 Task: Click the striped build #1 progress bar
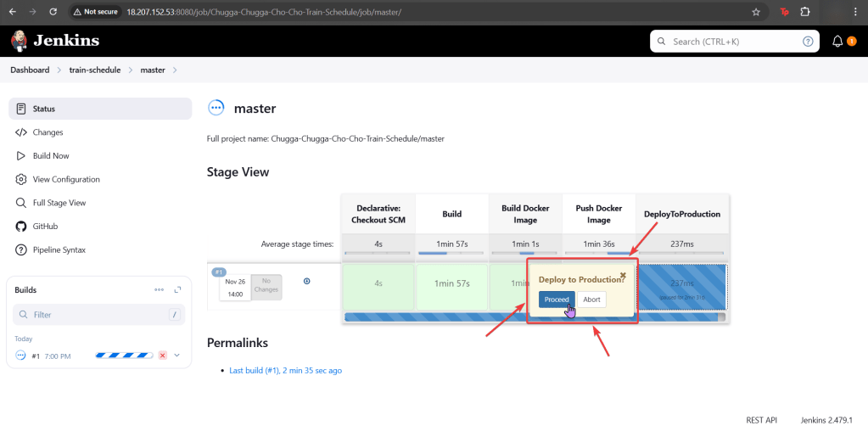coord(124,356)
